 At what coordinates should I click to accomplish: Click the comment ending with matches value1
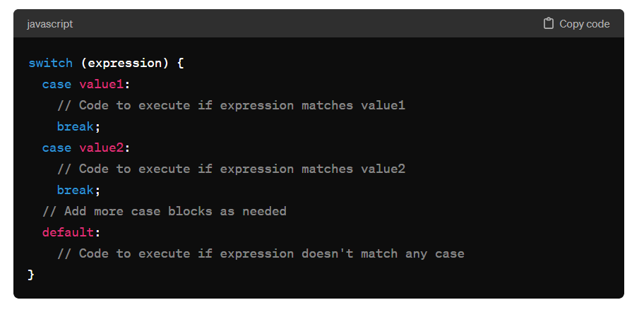point(231,105)
